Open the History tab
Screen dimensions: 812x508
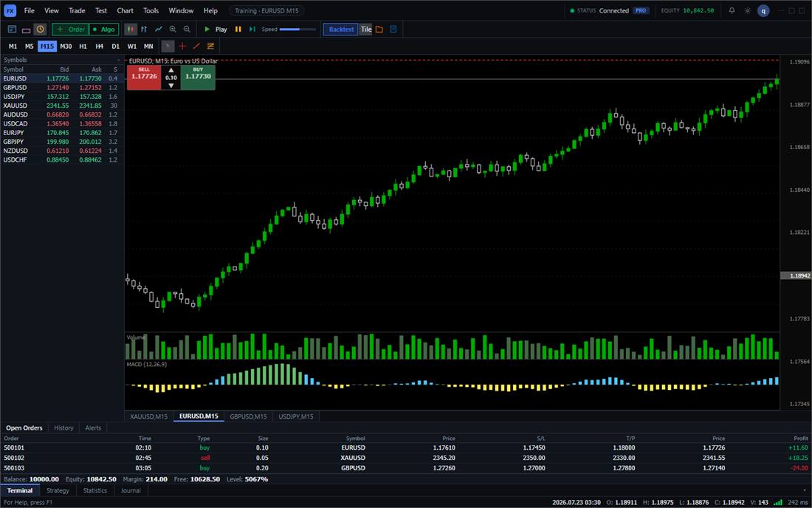[x=63, y=428]
